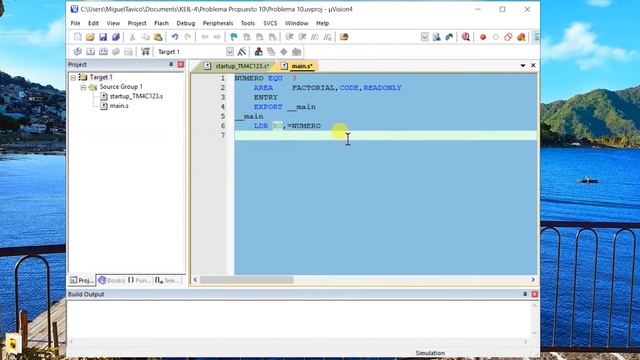Start the debug session with the magnifier icon
Screen dimensions: 640x360
click(466, 37)
